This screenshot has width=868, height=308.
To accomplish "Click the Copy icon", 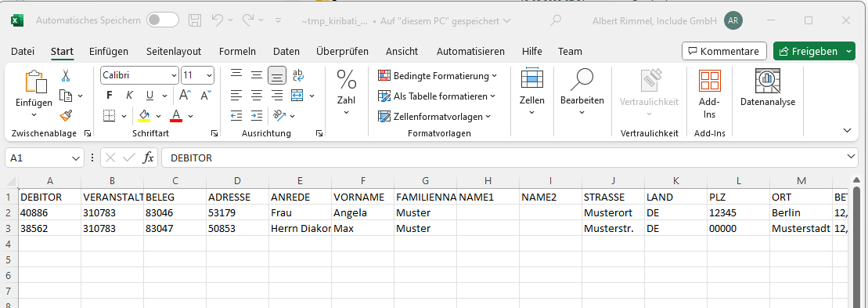I will [66, 96].
